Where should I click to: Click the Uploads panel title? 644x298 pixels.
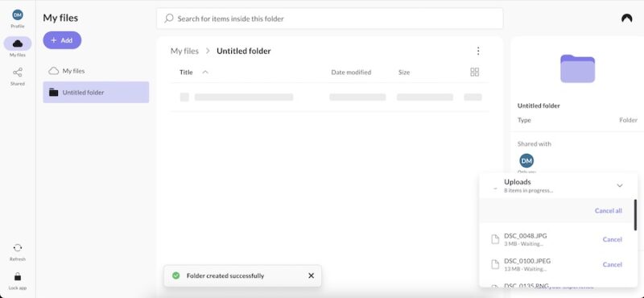tap(518, 182)
